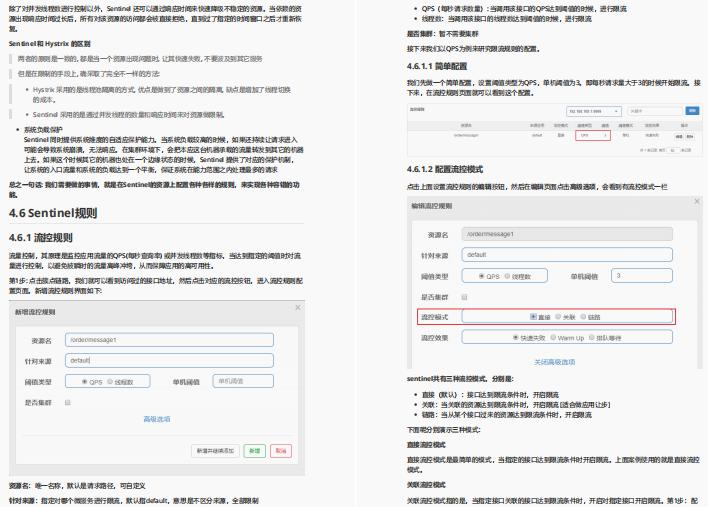
Task: Close the 编辑流控规则 dialog via X
Action: point(697,201)
